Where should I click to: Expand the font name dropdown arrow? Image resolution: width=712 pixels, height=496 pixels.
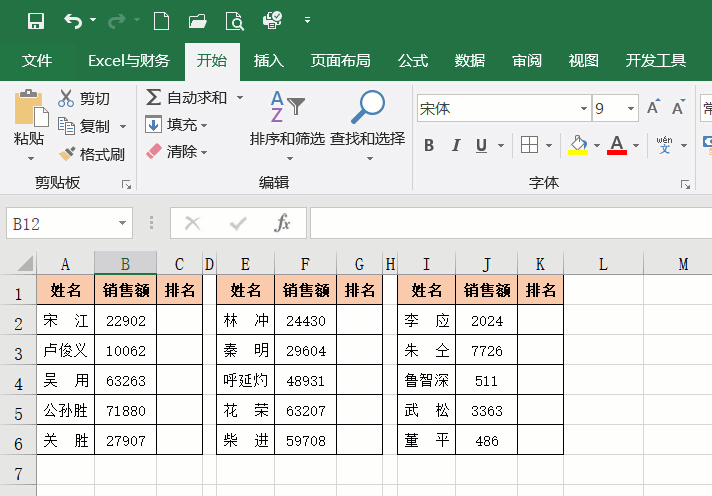pos(584,109)
